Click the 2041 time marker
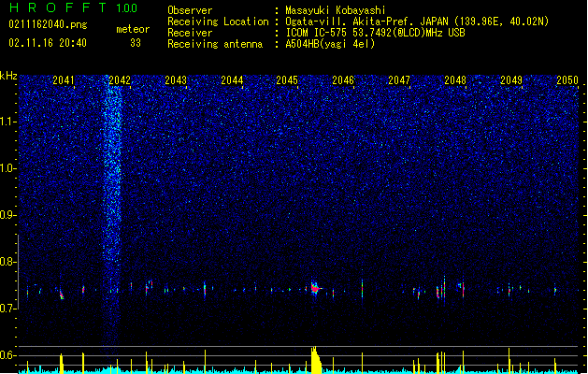 coord(64,80)
